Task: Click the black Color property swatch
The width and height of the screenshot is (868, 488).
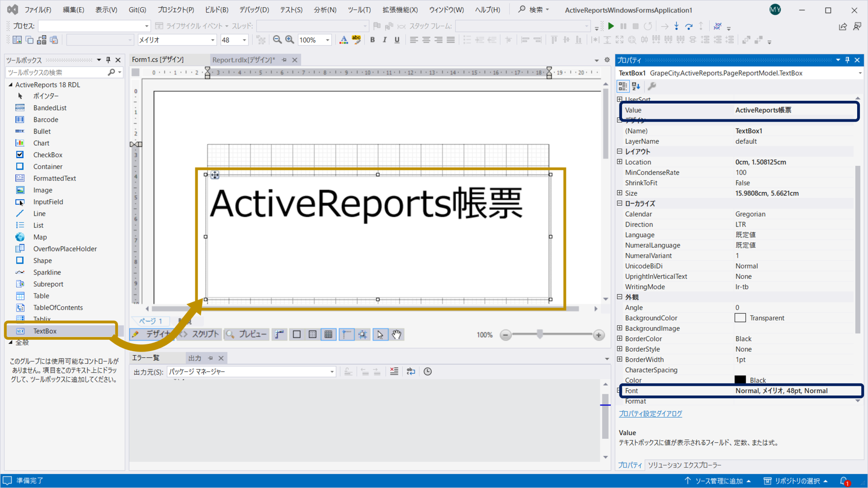Action: pyautogui.click(x=740, y=380)
